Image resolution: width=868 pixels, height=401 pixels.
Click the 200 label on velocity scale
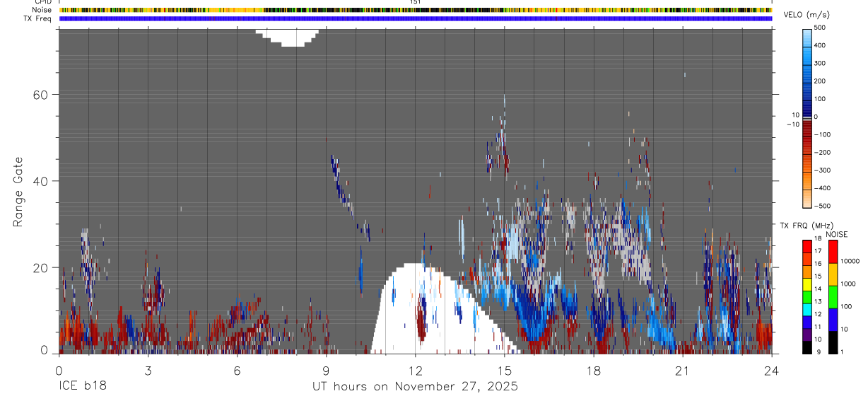pos(820,81)
